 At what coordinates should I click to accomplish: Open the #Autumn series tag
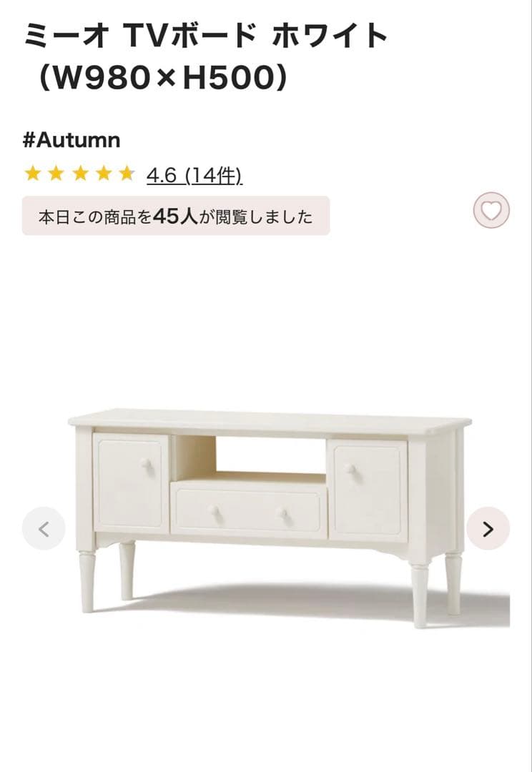coord(72,140)
